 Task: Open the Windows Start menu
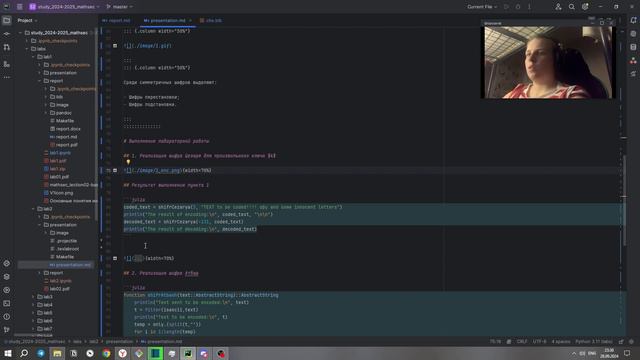point(8,353)
